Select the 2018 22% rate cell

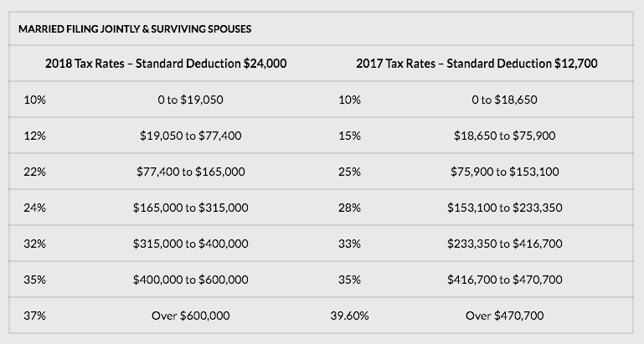(35, 172)
